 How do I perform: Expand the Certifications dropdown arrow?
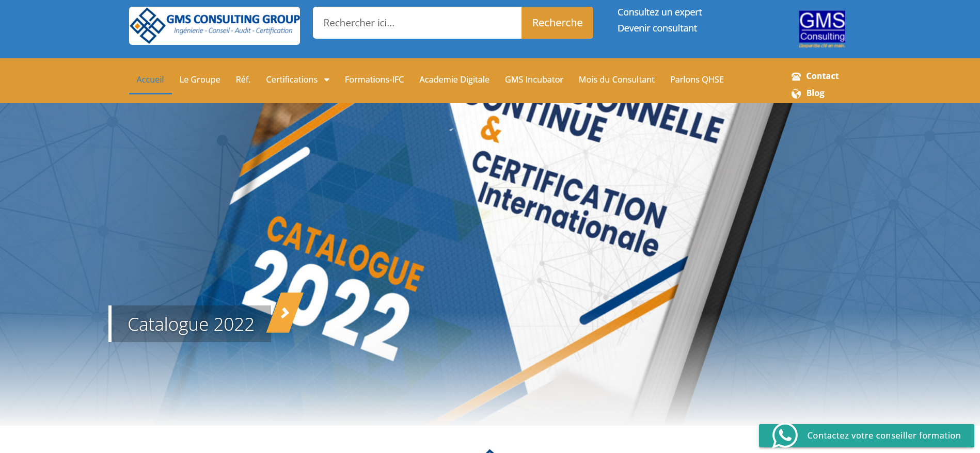[326, 80]
